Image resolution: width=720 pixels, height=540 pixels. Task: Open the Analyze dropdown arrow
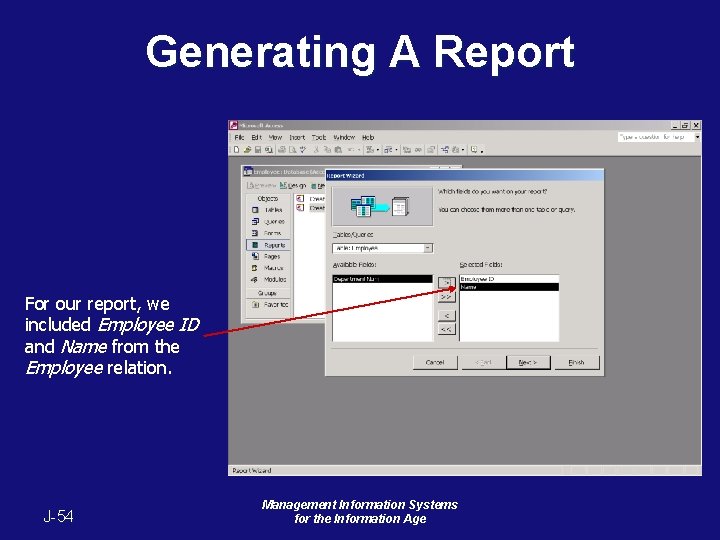(x=396, y=150)
